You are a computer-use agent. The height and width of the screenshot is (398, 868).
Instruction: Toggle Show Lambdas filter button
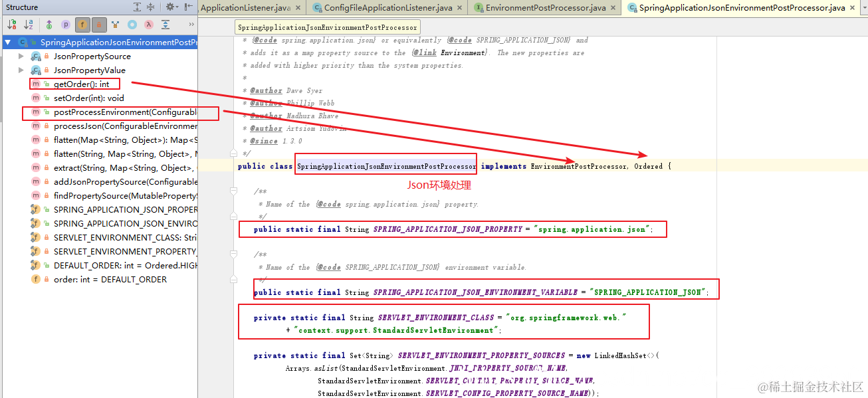(149, 25)
